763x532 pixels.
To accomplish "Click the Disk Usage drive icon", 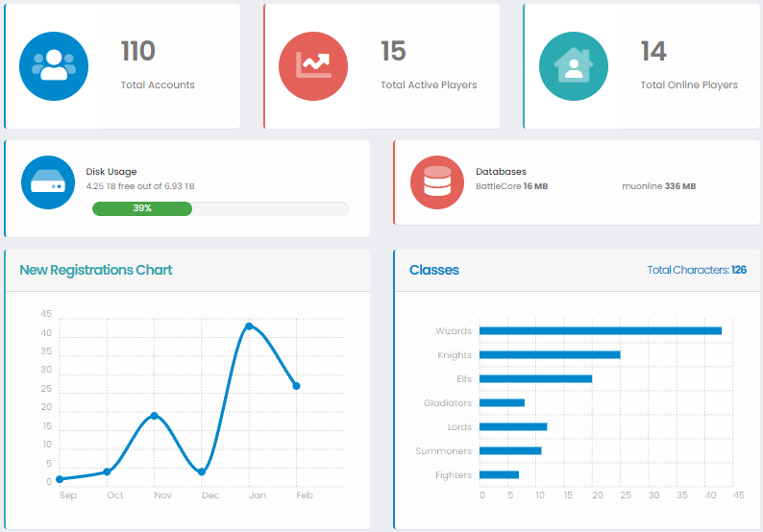I will pyautogui.click(x=48, y=182).
